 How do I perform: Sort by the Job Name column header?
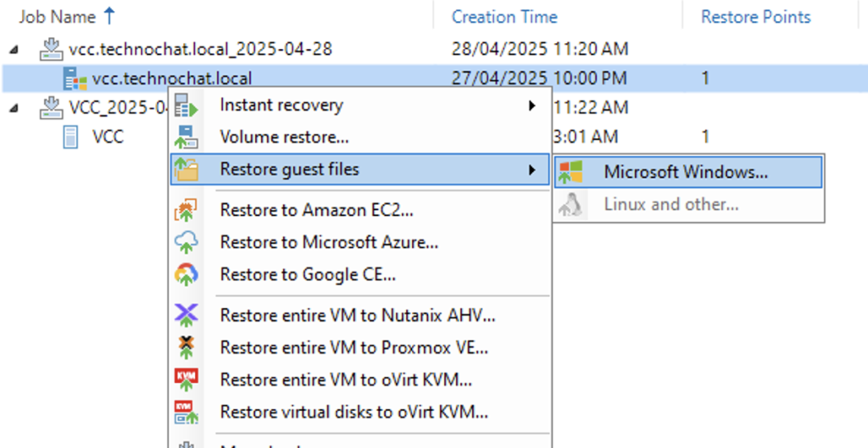click(58, 16)
